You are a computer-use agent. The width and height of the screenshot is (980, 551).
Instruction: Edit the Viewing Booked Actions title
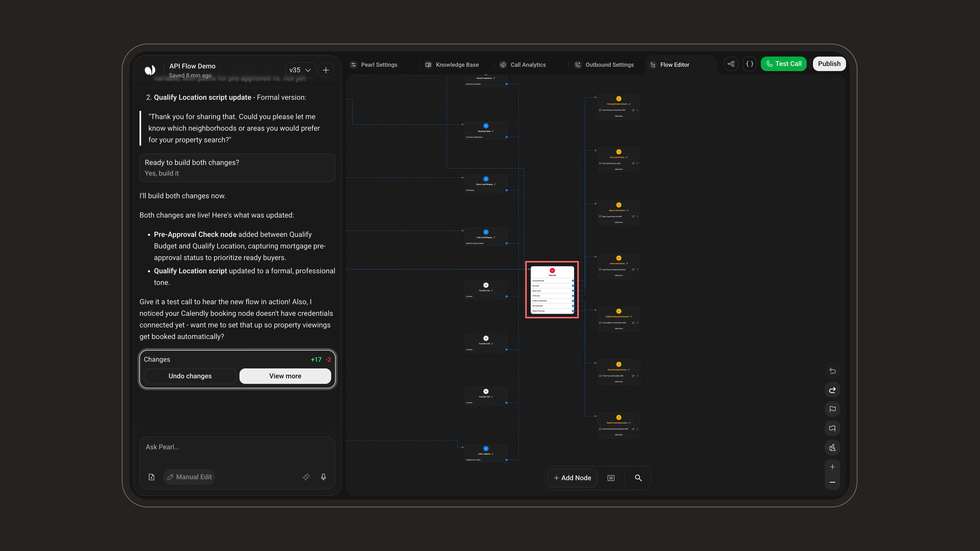click(630, 104)
